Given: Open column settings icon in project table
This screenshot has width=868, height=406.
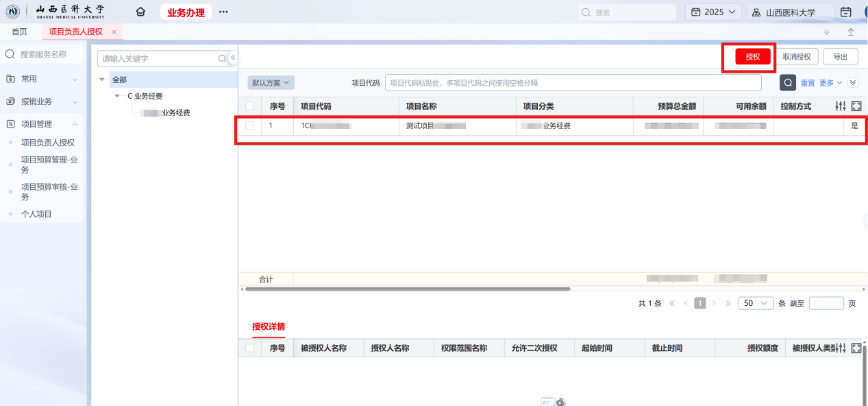Looking at the screenshot, I should (841, 106).
